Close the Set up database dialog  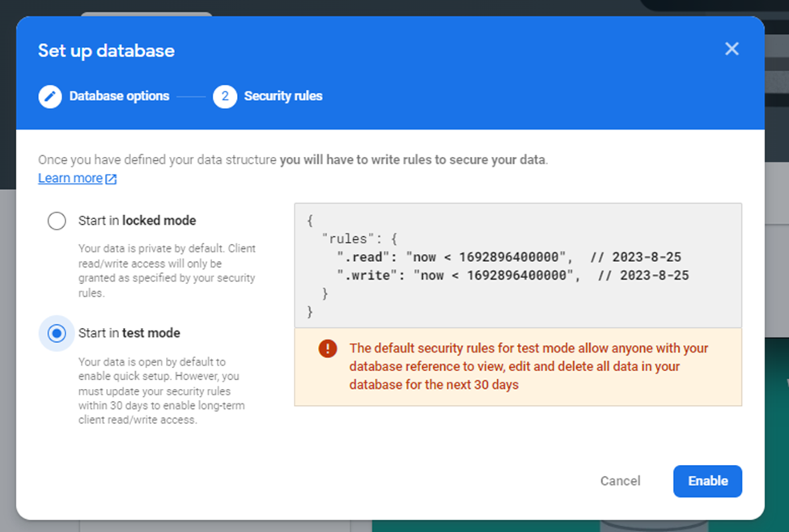(x=732, y=49)
